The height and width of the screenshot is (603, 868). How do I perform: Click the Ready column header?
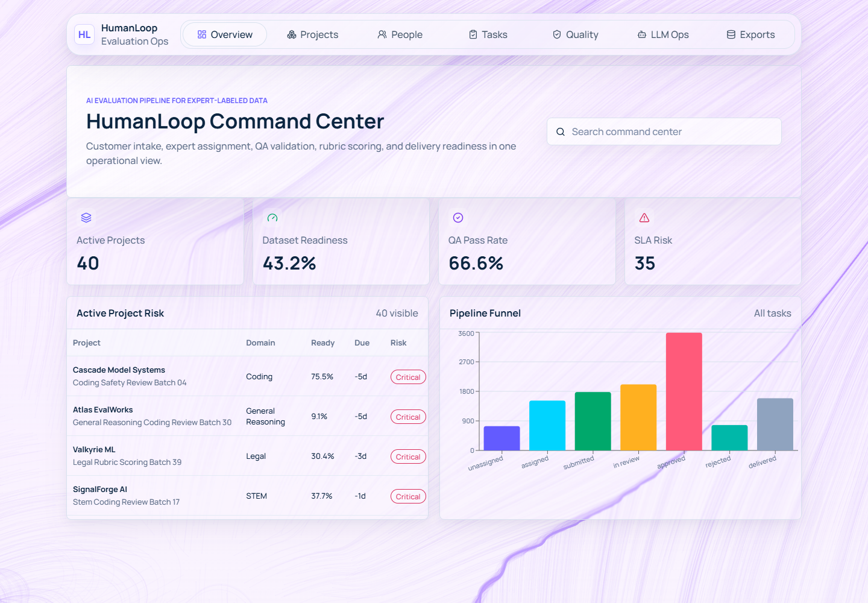point(322,343)
